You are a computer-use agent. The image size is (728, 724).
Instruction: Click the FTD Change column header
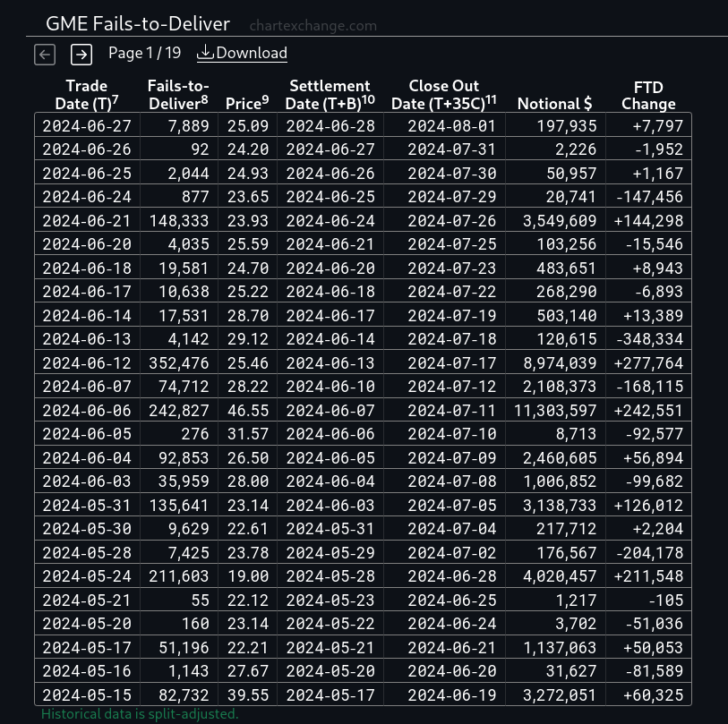pos(648,96)
